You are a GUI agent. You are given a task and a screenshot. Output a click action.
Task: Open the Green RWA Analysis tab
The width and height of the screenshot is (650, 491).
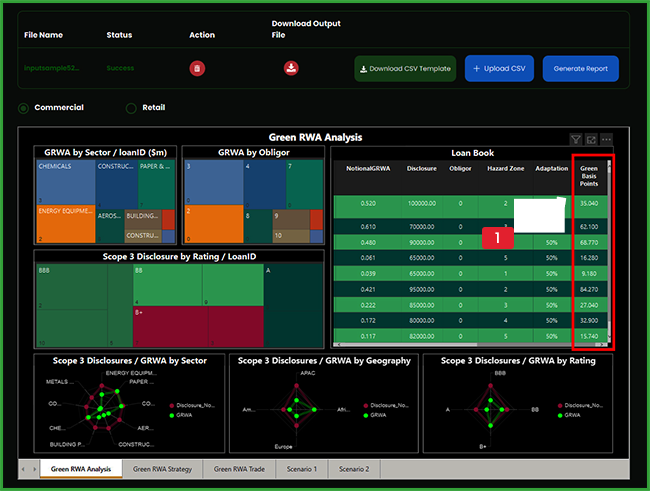[x=81, y=469]
